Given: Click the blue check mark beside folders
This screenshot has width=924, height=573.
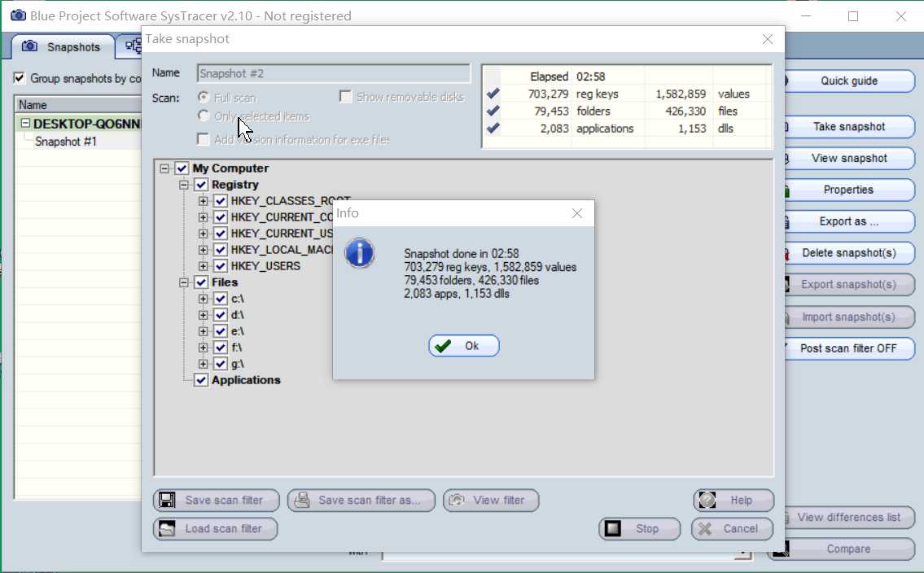Looking at the screenshot, I should (493, 110).
